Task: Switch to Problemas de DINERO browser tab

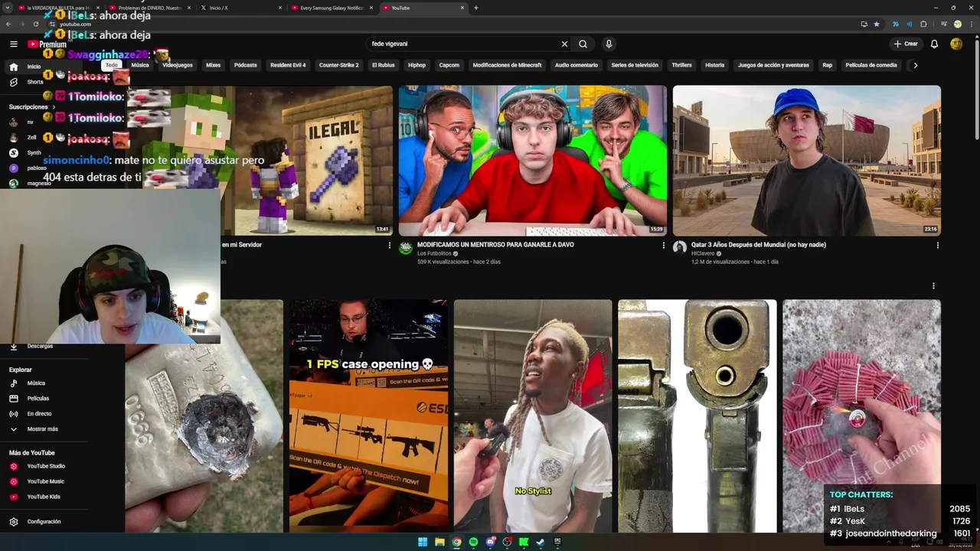Action: (149, 8)
